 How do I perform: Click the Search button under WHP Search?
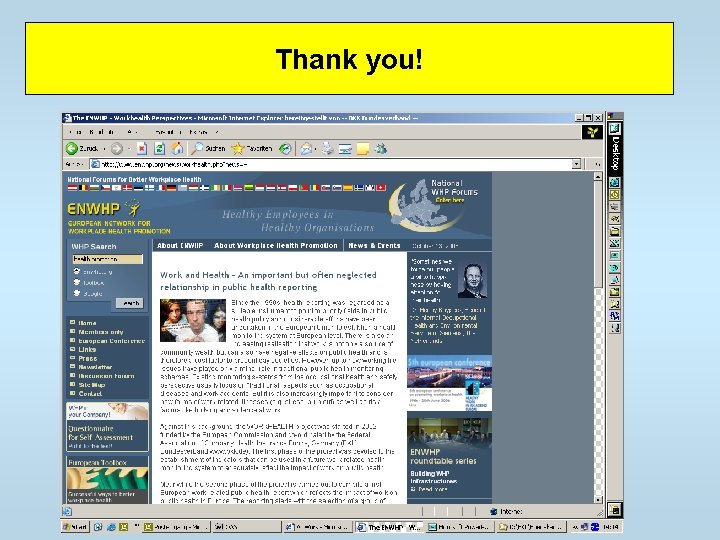129,303
